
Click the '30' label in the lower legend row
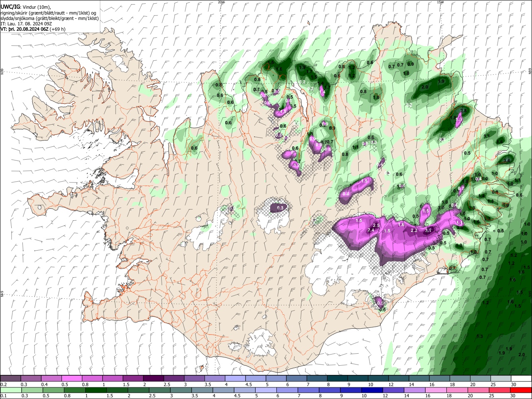point(513,396)
